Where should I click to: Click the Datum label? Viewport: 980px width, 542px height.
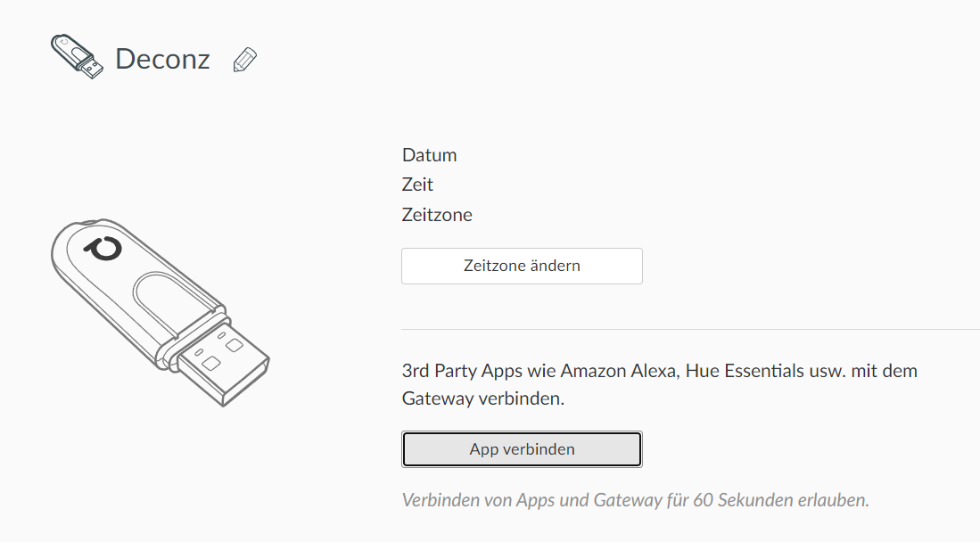430,155
